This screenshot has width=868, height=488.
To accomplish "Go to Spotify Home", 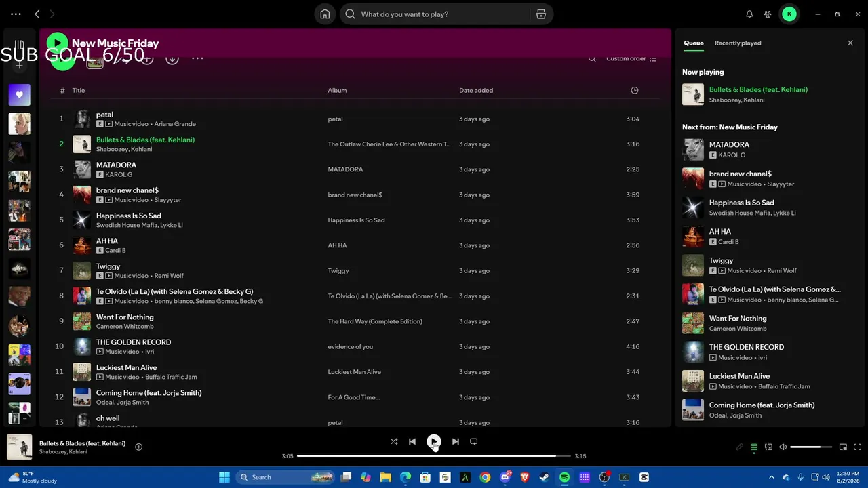I will coord(325,14).
